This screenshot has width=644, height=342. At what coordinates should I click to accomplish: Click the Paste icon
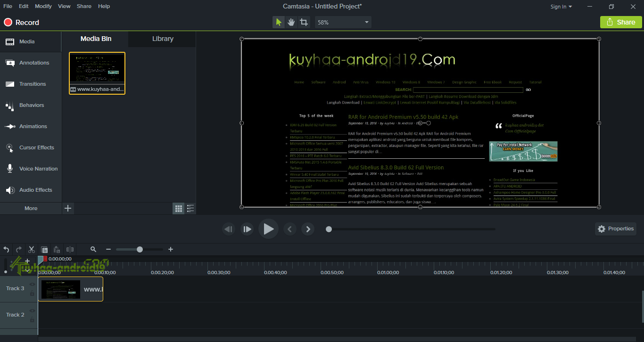tap(57, 250)
